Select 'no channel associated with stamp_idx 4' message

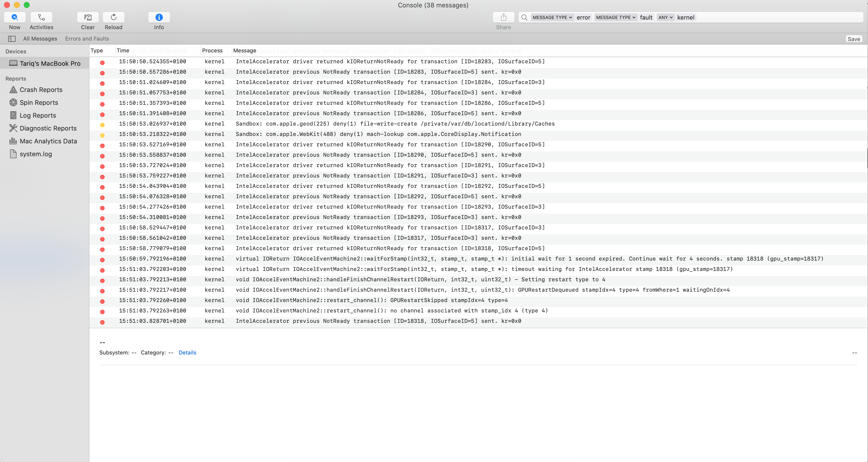point(478,311)
